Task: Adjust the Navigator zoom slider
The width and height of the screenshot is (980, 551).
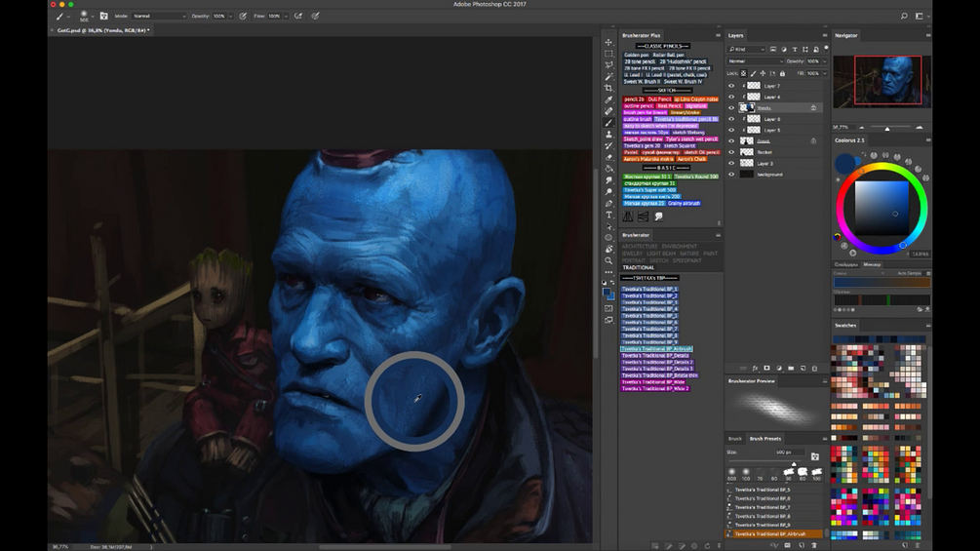Action: pyautogui.click(x=887, y=128)
